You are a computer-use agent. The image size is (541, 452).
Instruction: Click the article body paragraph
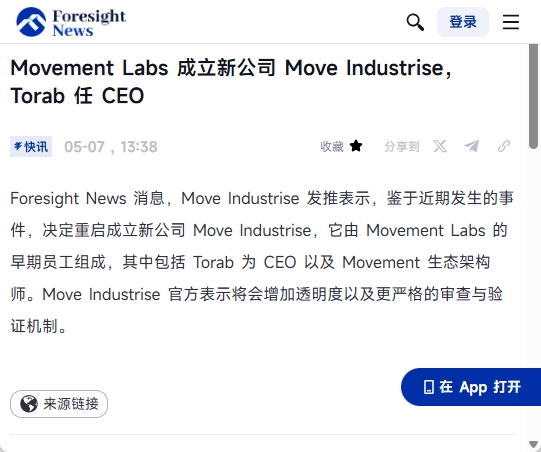pyautogui.click(x=262, y=262)
